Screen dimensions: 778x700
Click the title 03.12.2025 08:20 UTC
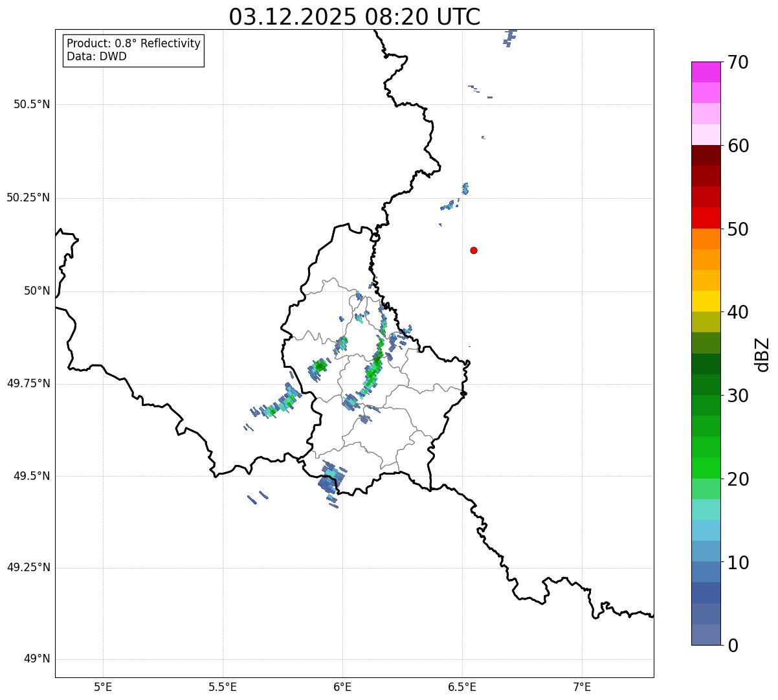tap(355, 17)
